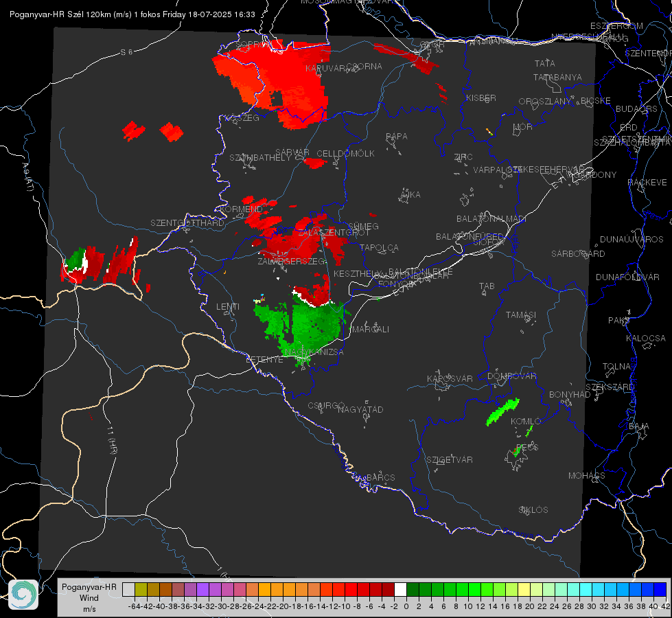672x618 pixels.
Task: Pick the yellow swatch for 18 to 20 m/s
Action: pyautogui.click(x=524, y=589)
